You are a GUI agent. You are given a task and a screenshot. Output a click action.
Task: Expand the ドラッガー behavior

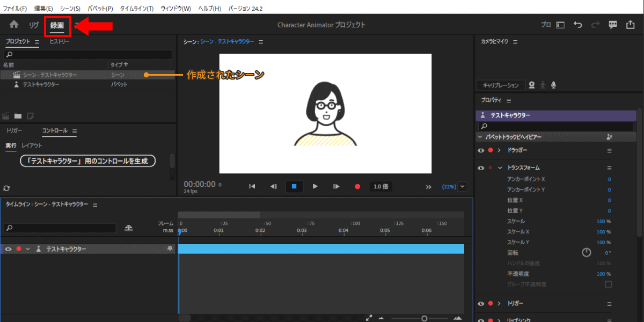499,151
